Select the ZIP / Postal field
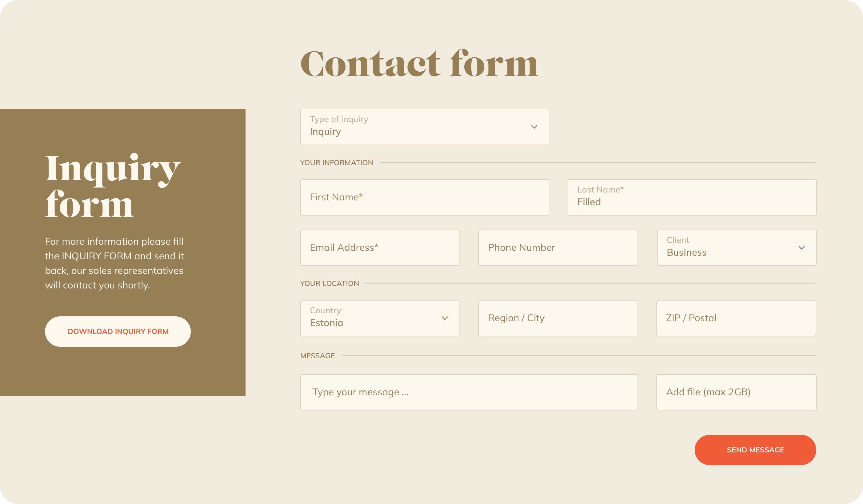The image size is (863, 504). [736, 318]
